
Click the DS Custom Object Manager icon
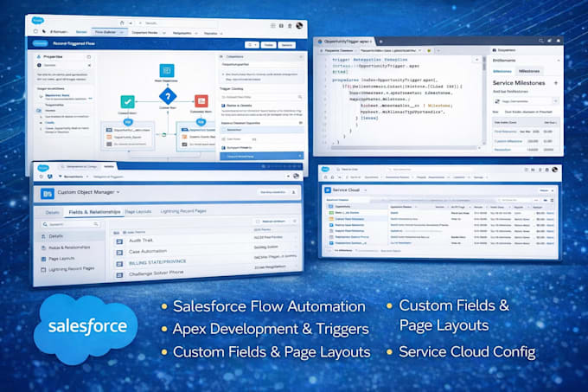point(48,194)
